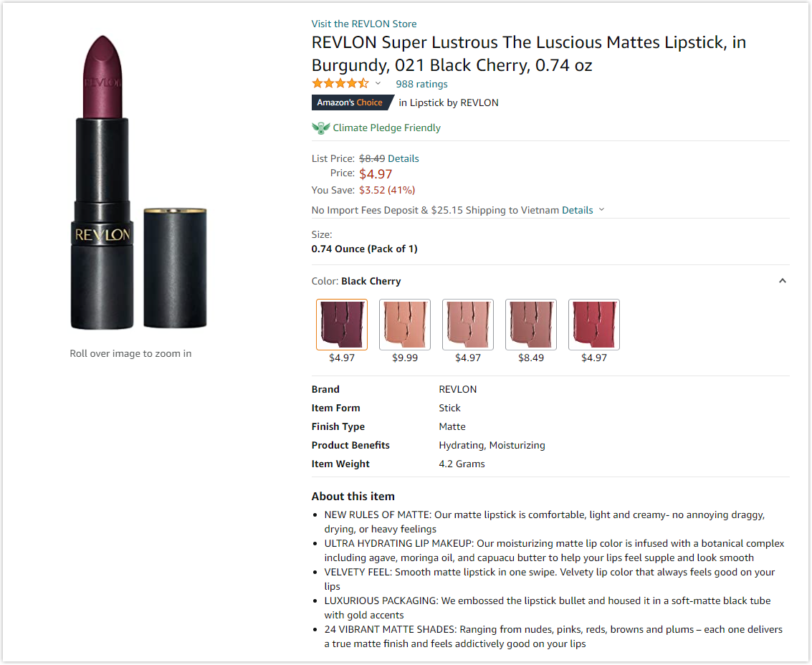
Task: Click the List Price Details link
Action: tap(403, 158)
